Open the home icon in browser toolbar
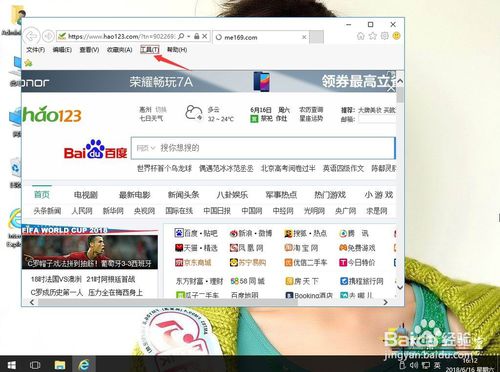The width and height of the screenshot is (500, 372). (x=360, y=36)
